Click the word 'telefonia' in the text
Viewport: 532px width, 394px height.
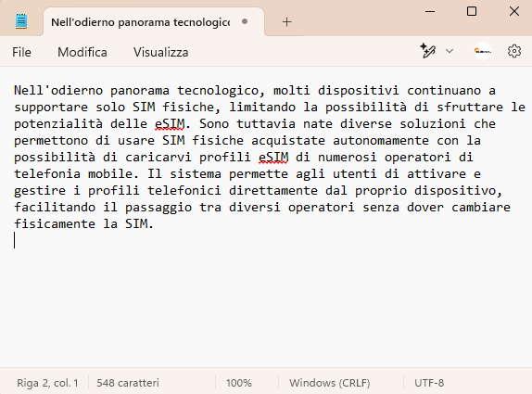(x=47, y=174)
